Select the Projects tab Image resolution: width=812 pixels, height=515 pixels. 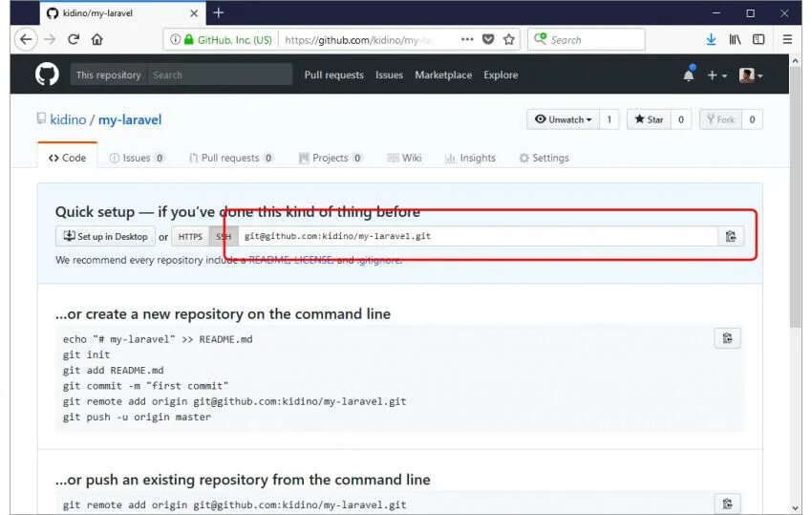click(x=331, y=158)
